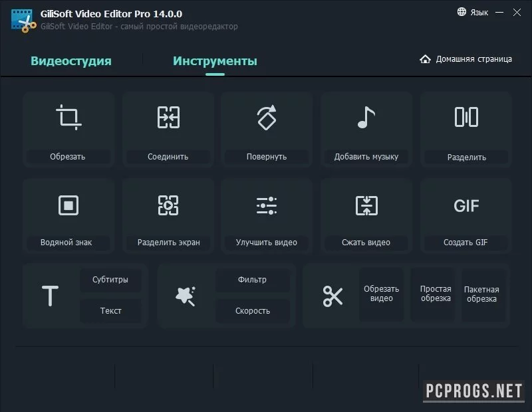Close the GiliSoft Video Editor window
The width and height of the screenshot is (532, 412).
tap(517, 12)
